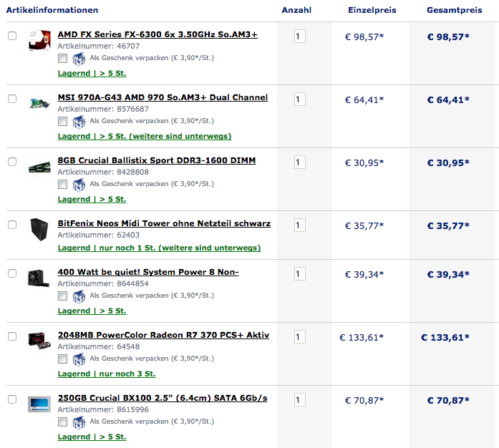Click the total price € 133,61 in Gesamtpreis

coord(445,338)
